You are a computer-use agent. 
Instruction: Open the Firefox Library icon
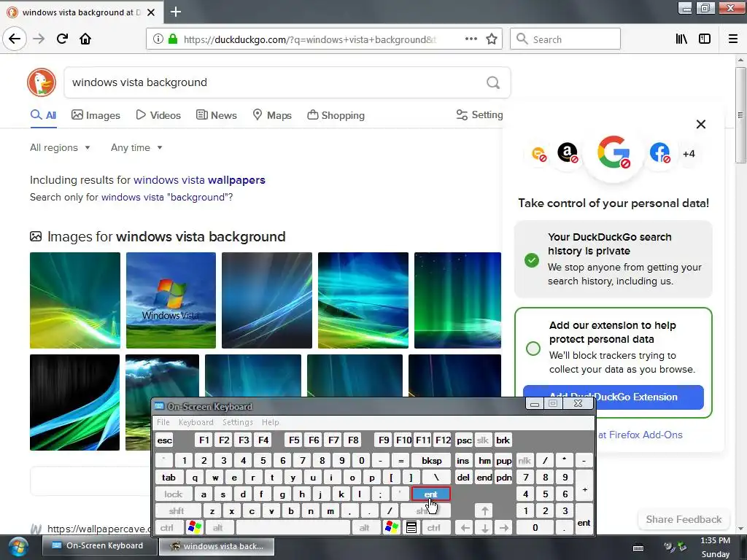click(681, 39)
